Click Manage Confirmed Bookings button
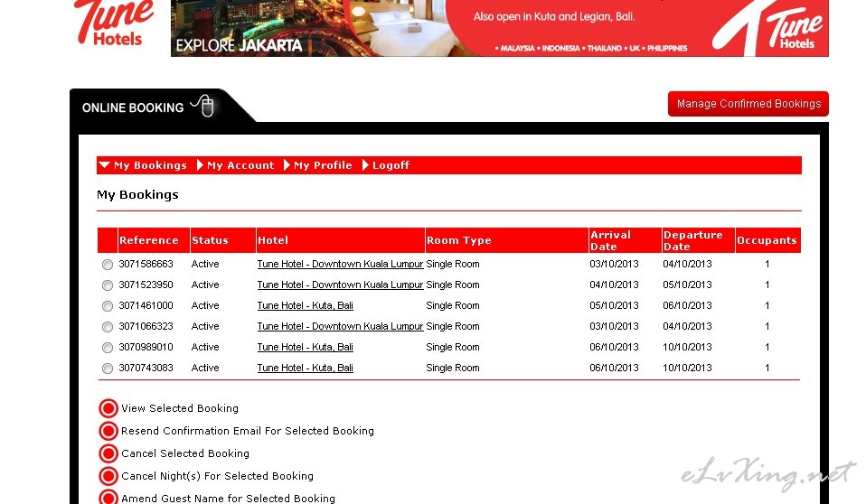866x504 pixels. 748,104
